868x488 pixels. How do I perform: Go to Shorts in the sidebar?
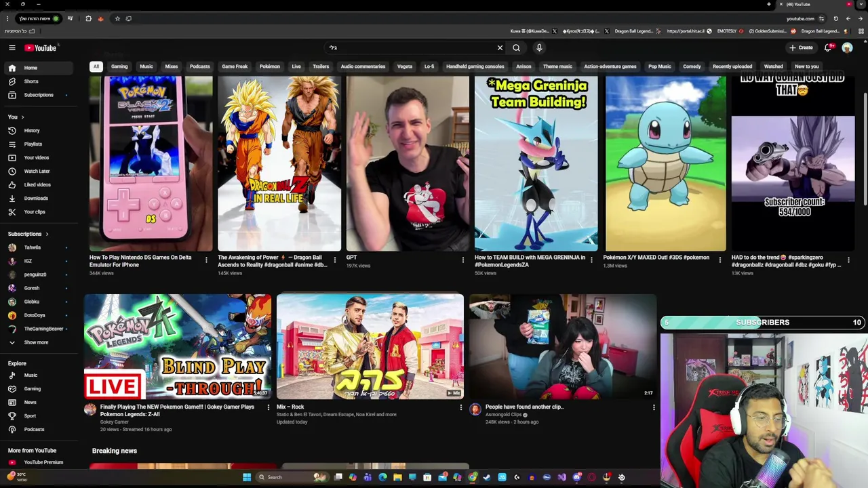(x=37, y=81)
